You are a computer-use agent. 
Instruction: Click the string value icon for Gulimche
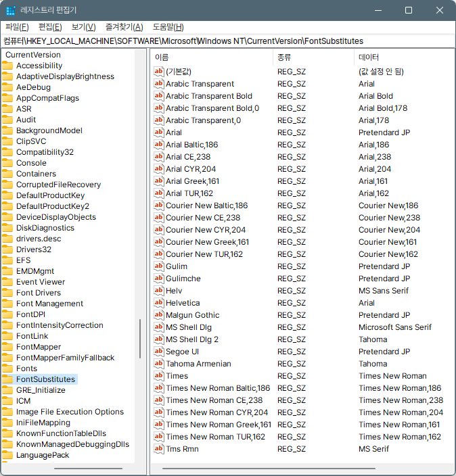point(158,279)
